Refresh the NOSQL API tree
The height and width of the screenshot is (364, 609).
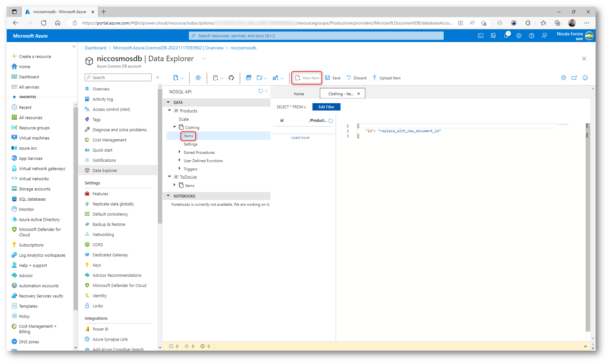(x=260, y=91)
